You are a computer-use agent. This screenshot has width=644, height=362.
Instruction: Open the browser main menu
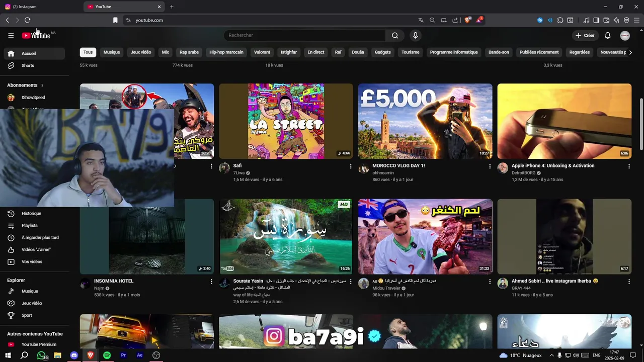(636, 20)
